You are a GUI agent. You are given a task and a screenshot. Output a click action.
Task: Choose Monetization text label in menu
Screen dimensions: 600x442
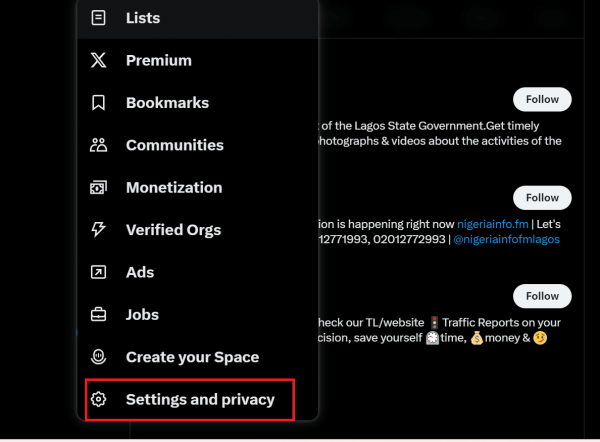coord(174,188)
